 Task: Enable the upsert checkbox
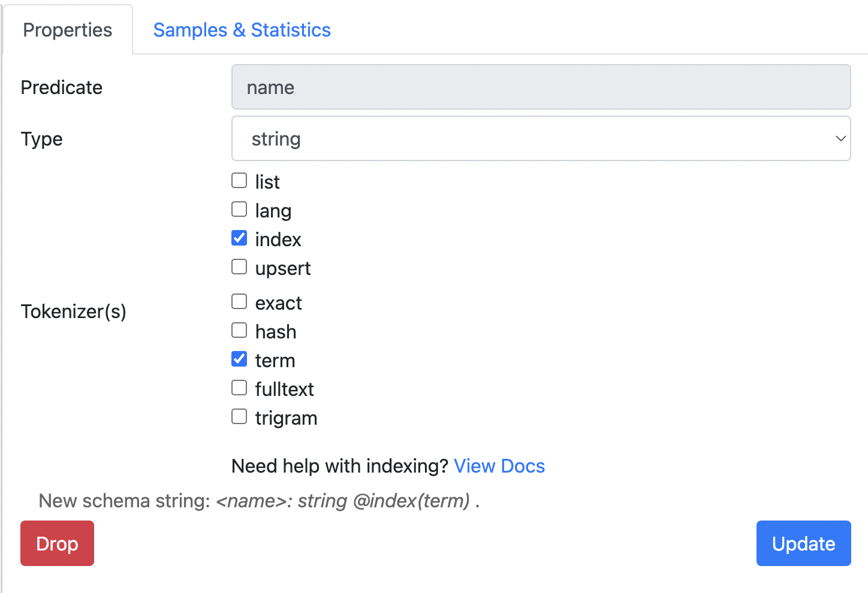239,267
